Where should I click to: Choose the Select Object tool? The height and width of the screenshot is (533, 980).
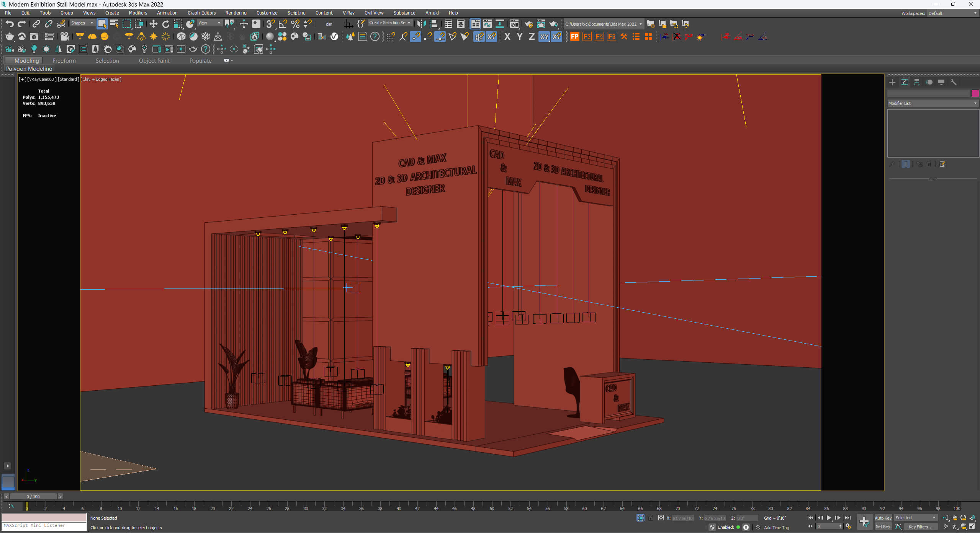click(102, 24)
